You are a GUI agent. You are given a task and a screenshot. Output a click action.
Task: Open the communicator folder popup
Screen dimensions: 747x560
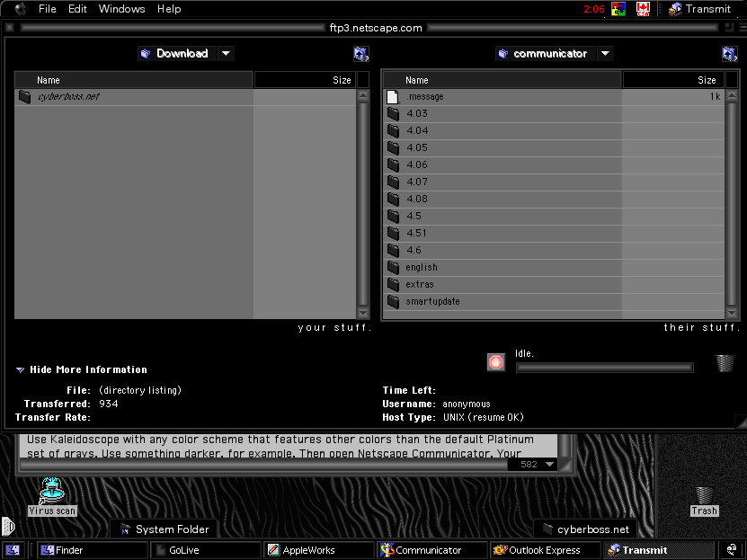point(545,53)
